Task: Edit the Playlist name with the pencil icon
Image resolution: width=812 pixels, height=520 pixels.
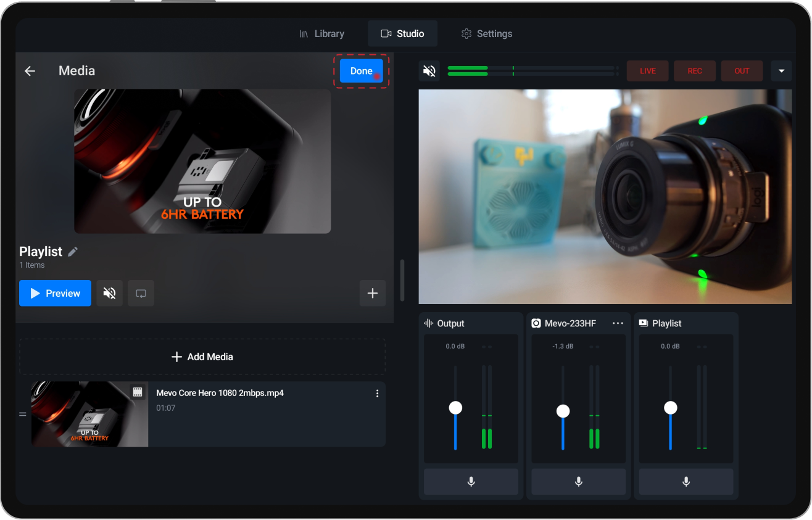Action: (73, 251)
